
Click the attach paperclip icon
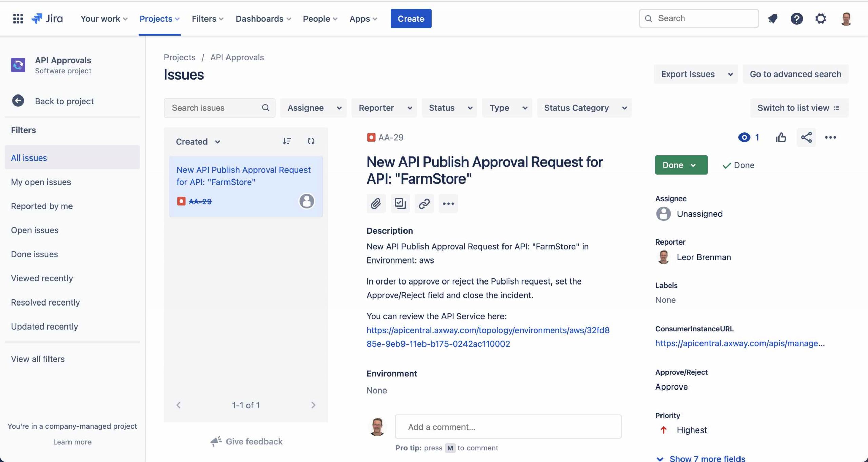tap(376, 204)
